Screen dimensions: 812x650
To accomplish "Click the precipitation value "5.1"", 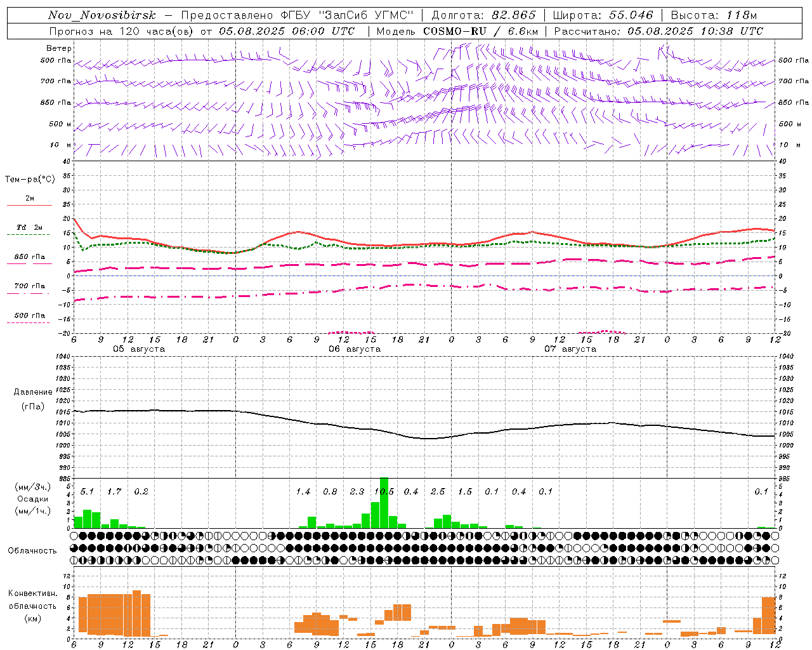I will (x=87, y=492).
